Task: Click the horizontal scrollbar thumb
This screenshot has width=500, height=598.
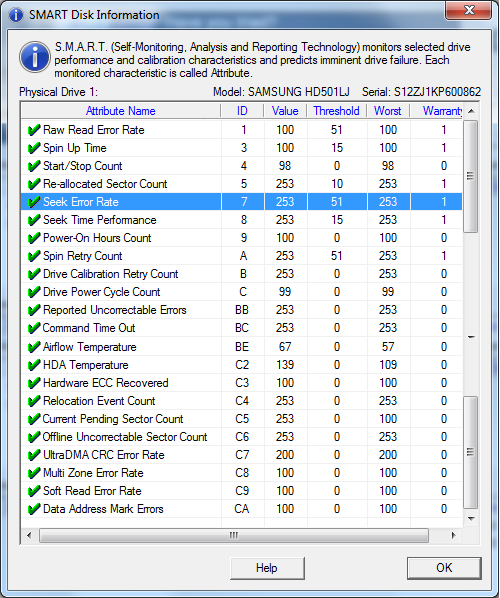Action: click(234, 535)
